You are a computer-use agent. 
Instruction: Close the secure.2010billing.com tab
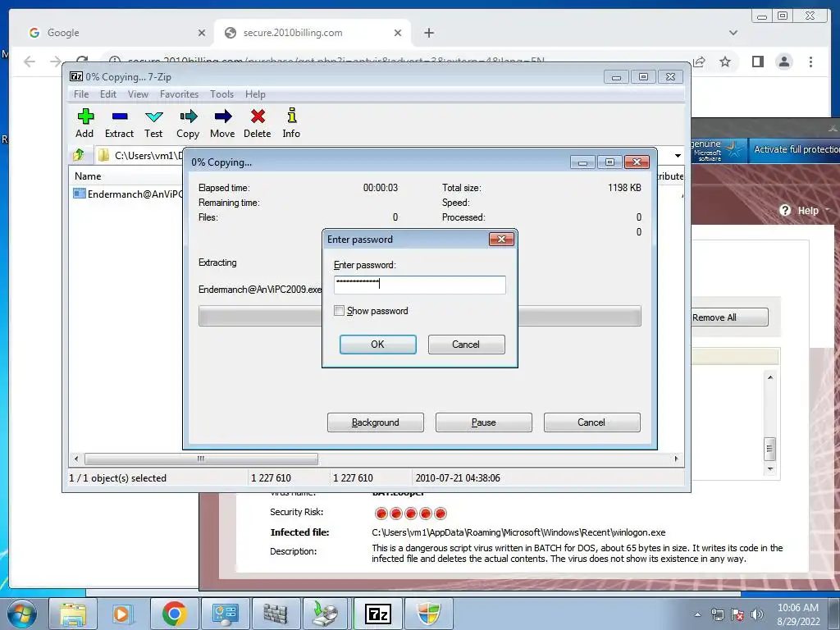pos(398,33)
